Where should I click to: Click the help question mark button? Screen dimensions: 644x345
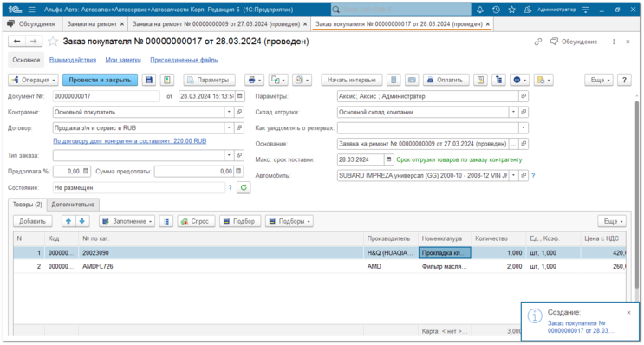[624, 80]
